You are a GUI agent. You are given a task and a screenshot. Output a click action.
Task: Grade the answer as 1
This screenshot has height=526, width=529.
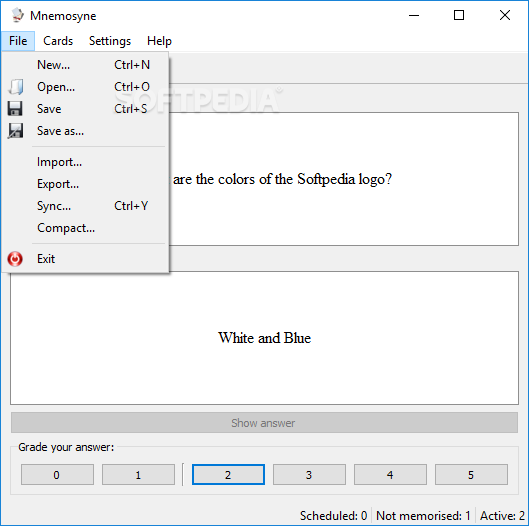(138, 475)
